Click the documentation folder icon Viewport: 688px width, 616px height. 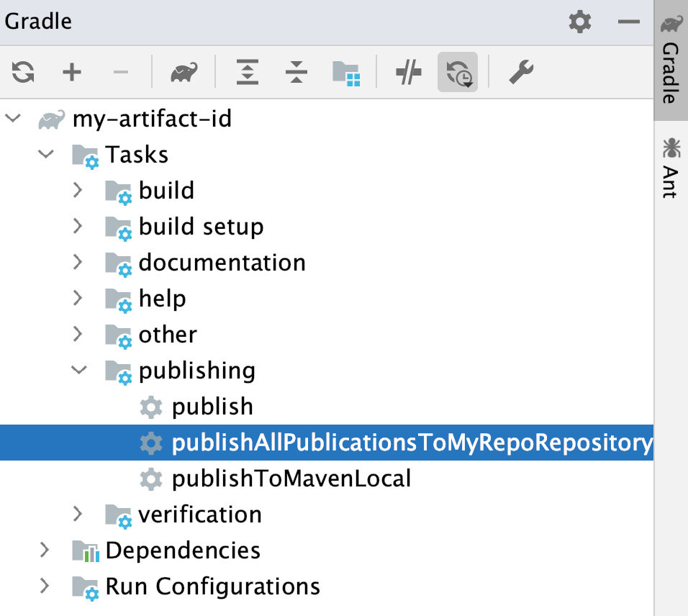coord(119,265)
